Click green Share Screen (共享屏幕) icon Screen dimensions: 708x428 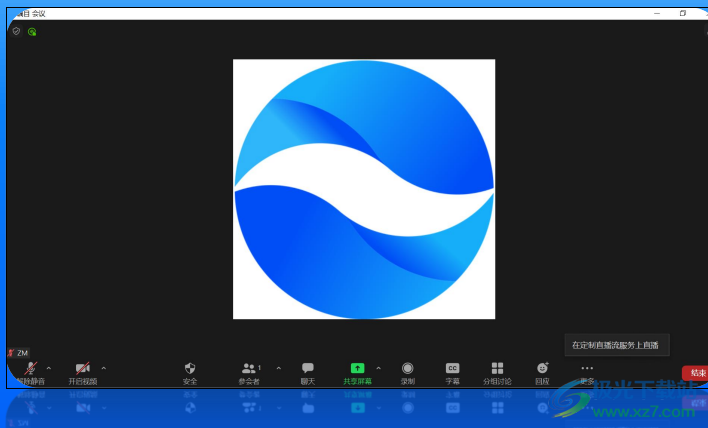coord(357,371)
